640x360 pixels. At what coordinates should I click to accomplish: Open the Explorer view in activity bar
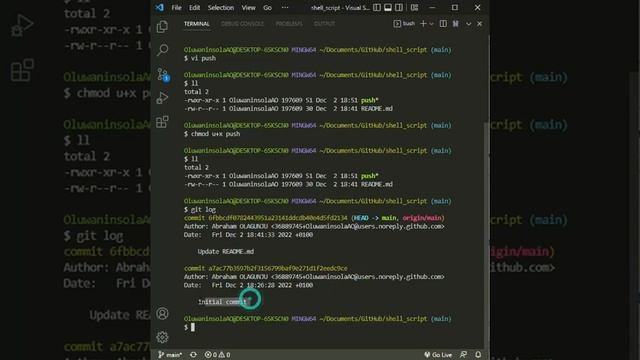coord(162,27)
